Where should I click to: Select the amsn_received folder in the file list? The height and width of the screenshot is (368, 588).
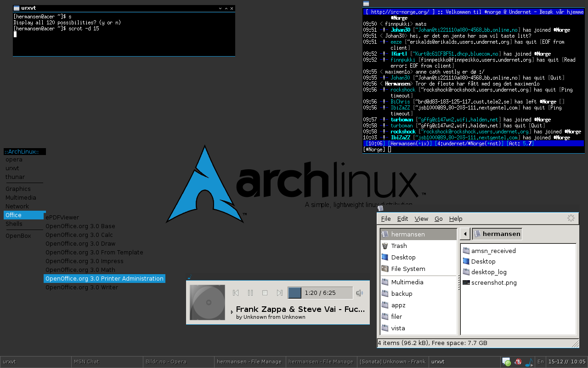pyautogui.click(x=489, y=251)
